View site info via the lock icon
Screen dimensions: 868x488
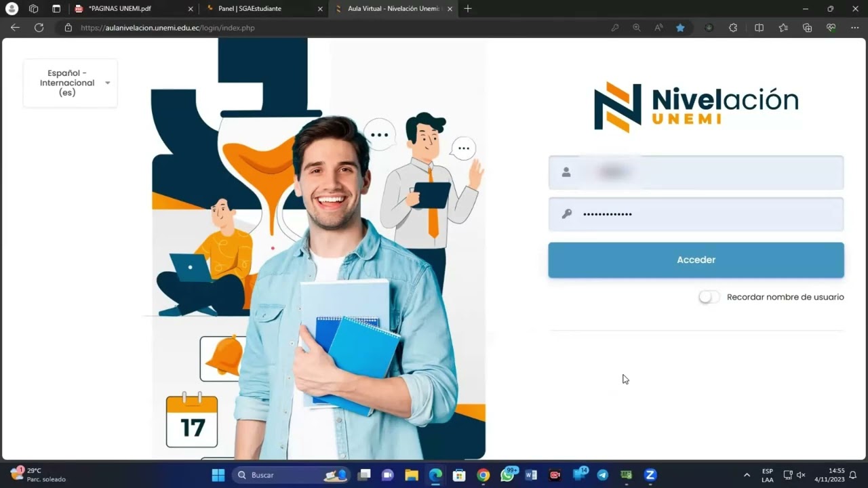pos(68,28)
